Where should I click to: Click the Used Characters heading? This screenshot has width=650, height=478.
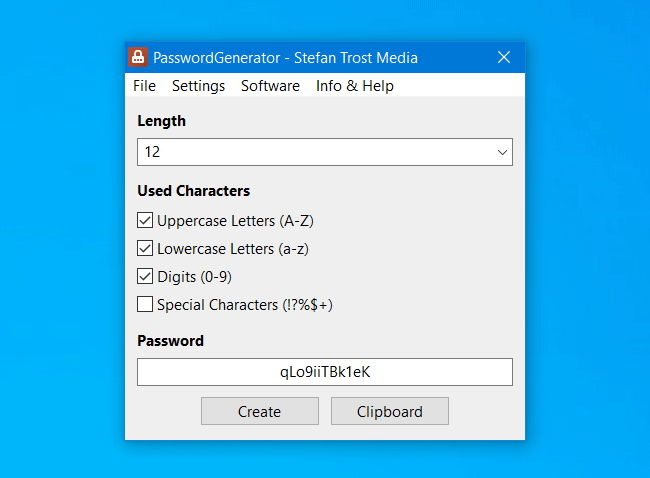tap(193, 190)
